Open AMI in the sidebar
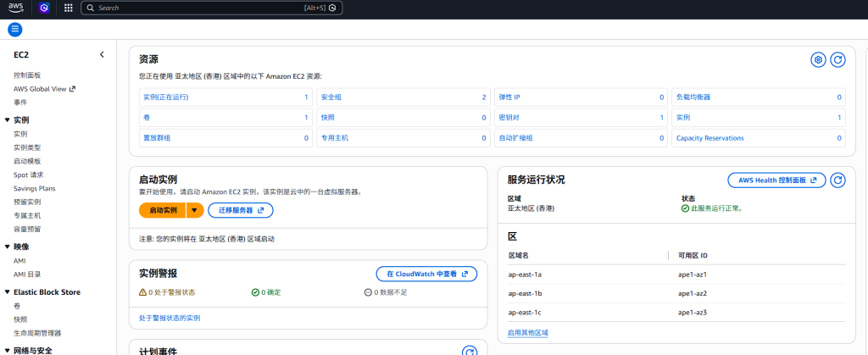Screen dimensions: 868x355 pos(20,260)
